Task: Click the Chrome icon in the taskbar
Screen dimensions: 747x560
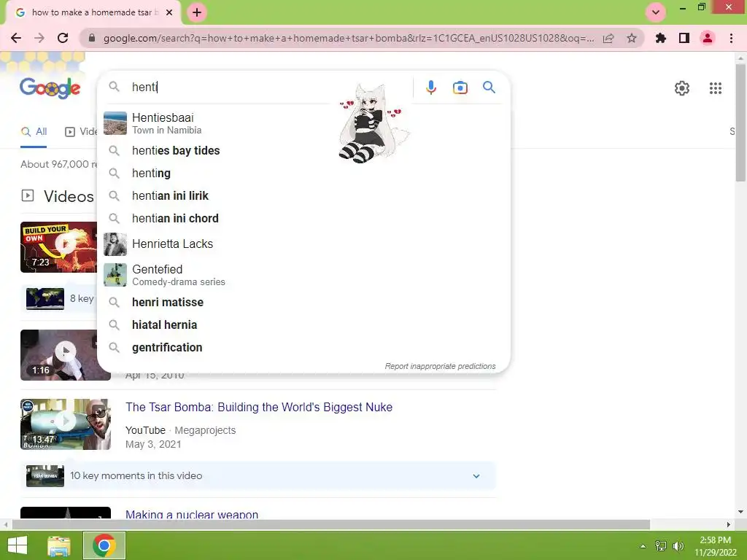Action: 104,545
